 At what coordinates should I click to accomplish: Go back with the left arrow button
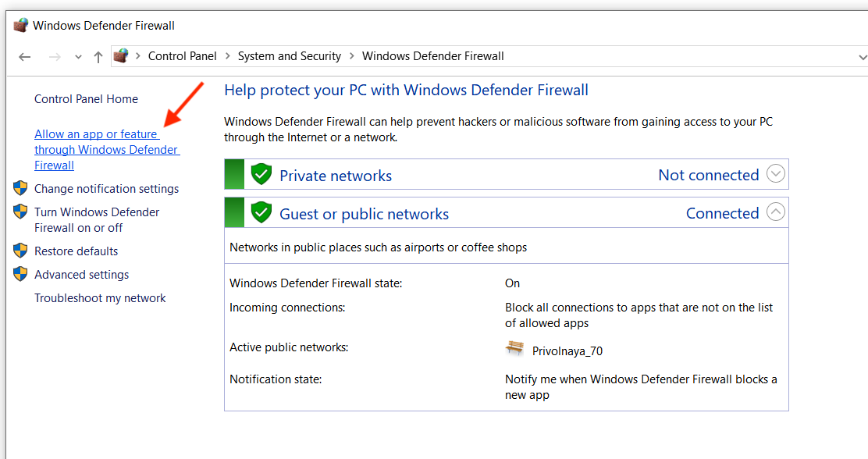24,57
